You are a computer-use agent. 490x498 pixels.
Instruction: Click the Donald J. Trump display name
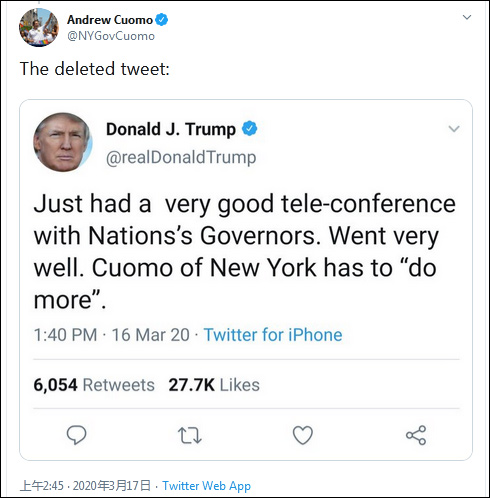pyautogui.click(x=171, y=129)
